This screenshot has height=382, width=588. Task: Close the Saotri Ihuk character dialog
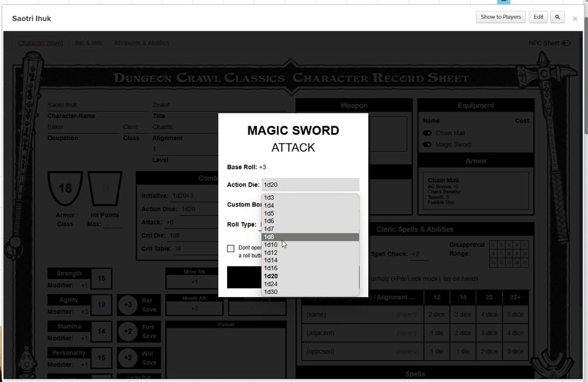point(575,18)
